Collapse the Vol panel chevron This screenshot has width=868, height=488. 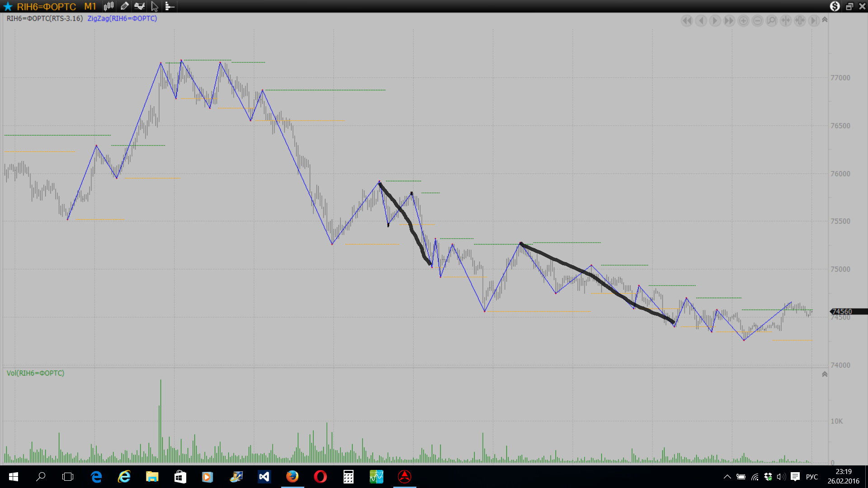click(x=825, y=374)
